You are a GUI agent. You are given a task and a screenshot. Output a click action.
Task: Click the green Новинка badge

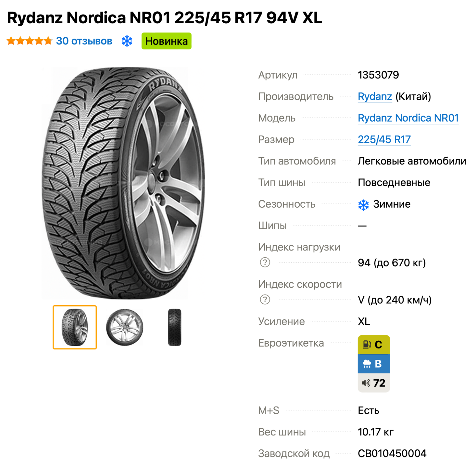[166, 41]
